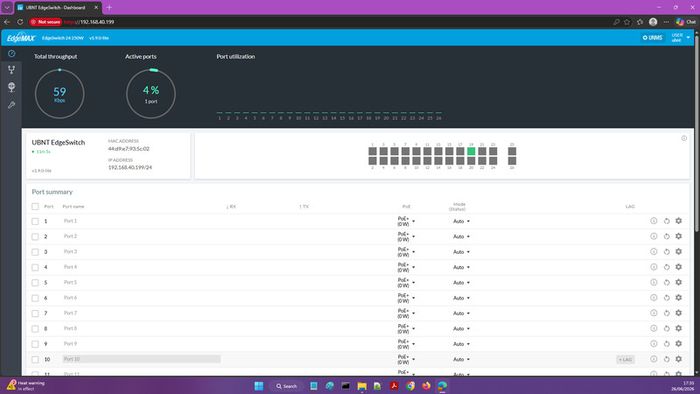Click the Port 10 name field
Viewport: 700px width, 394px height.
click(x=141, y=359)
